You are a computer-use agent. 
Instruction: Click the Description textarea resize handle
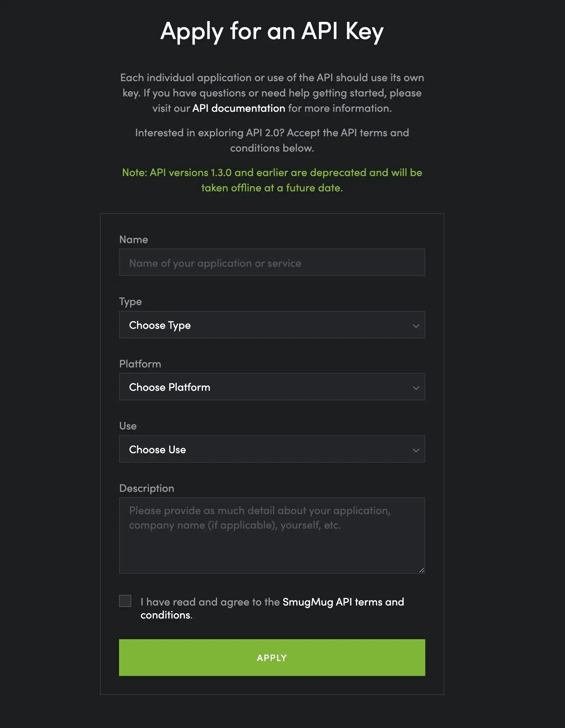coord(421,569)
